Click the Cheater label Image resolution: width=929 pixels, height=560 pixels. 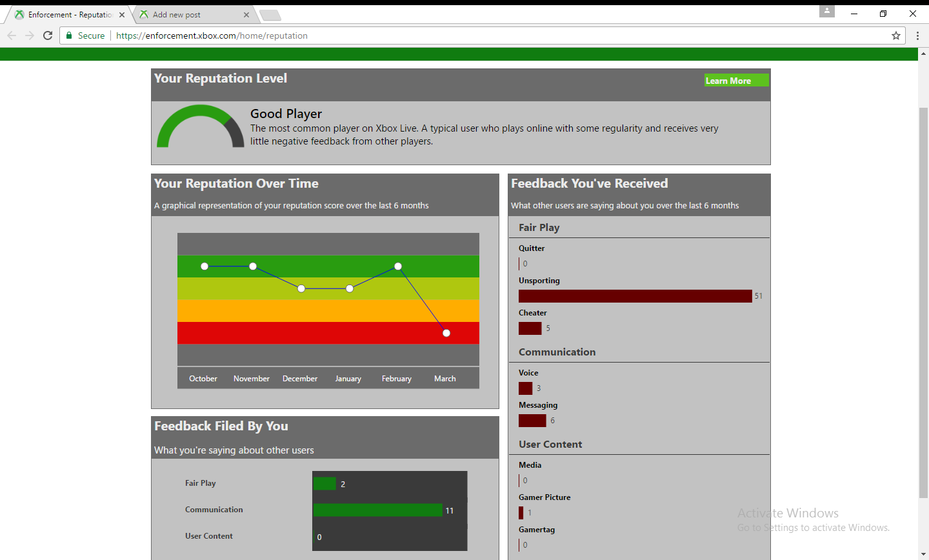point(533,313)
